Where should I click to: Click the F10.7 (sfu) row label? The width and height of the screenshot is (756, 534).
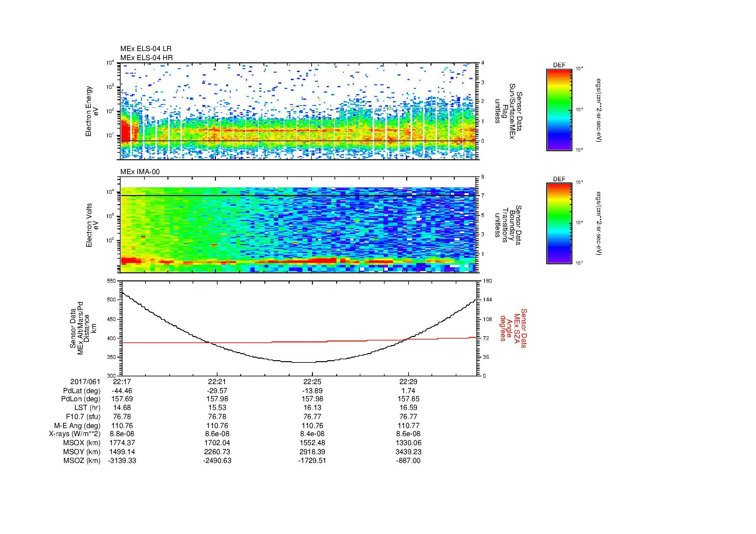coord(83,416)
